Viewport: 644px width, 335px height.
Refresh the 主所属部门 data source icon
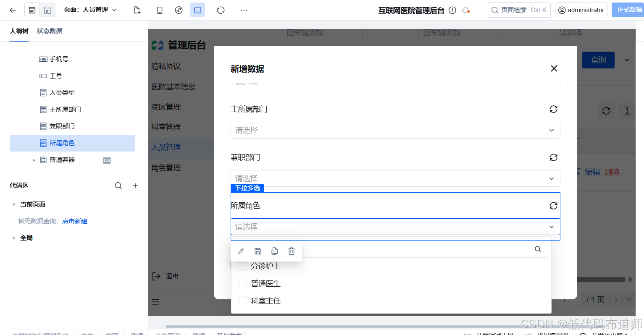pos(553,109)
